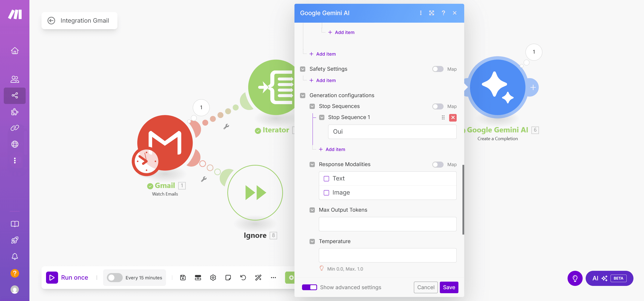Open the Connections link icon in the sidebar

[15, 128]
